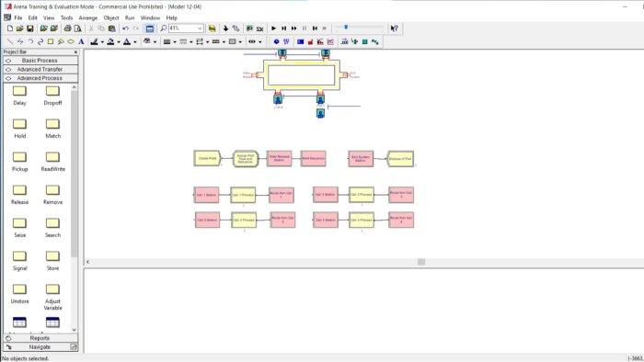This screenshot has width=644, height=362.
Task: Click the Start Over run button
Action: pyautogui.click(x=315, y=28)
